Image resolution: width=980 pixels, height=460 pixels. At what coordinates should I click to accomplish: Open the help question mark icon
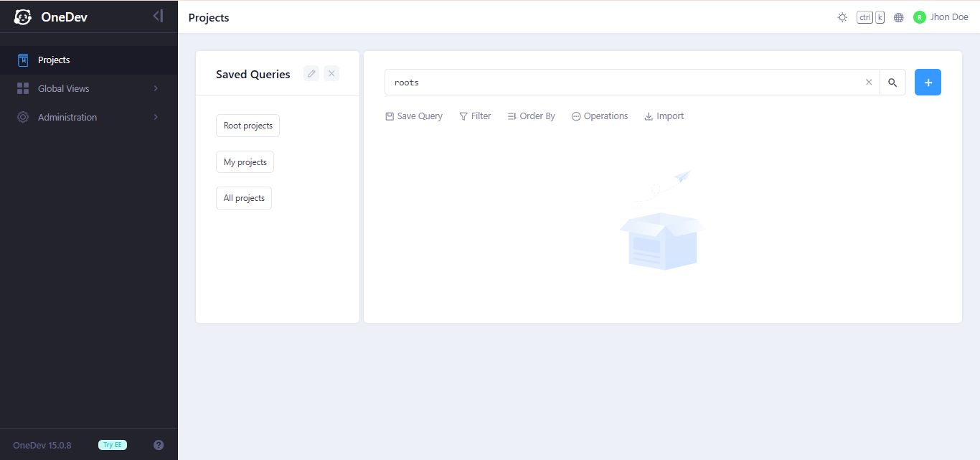[159, 445]
